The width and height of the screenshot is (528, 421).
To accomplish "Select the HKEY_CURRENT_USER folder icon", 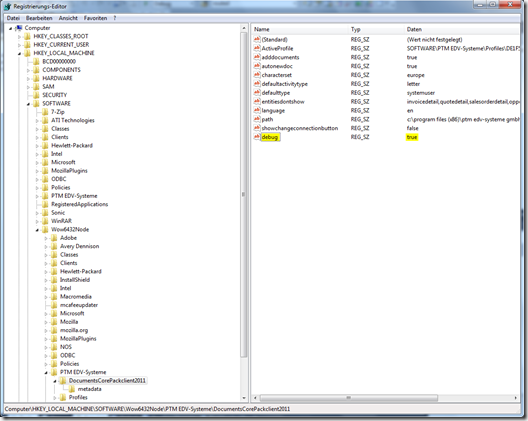I will (28, 45).
